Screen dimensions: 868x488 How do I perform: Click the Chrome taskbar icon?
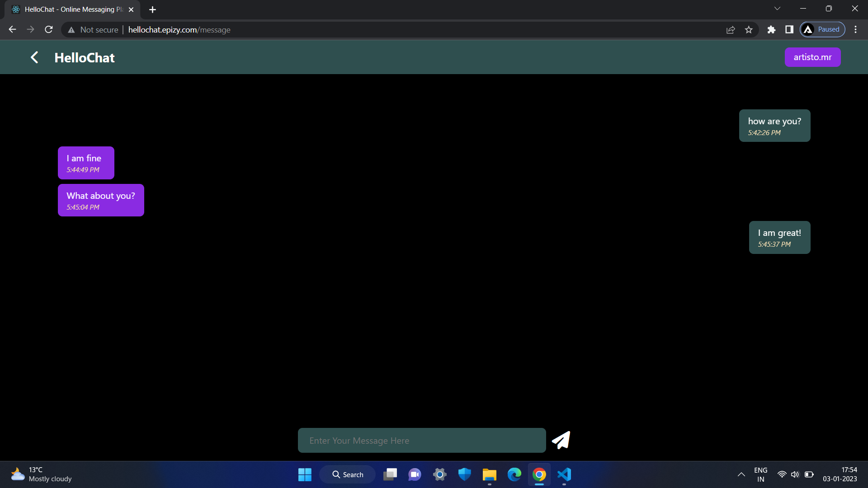(539, 474)
